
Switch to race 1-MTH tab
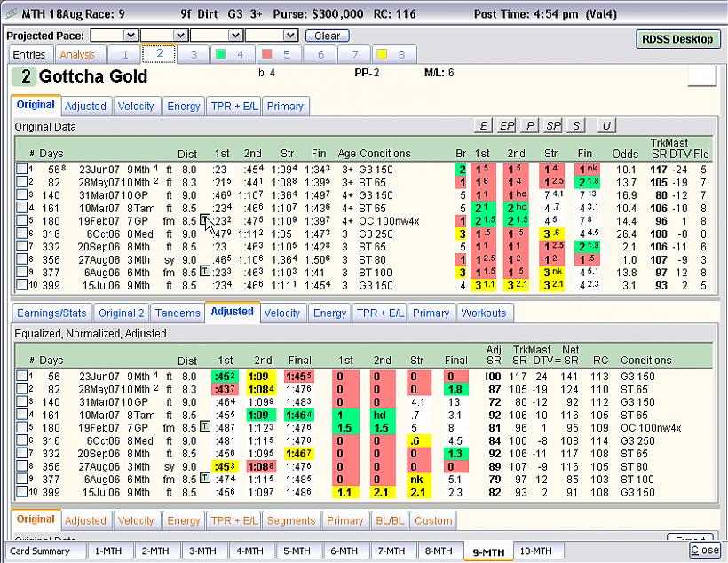(x=108, y=551)
